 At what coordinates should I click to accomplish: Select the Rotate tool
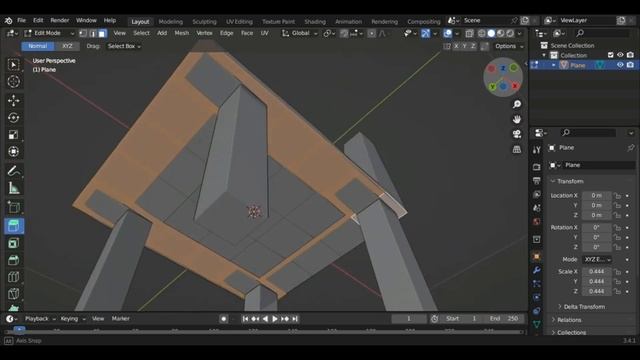(x=13, y=118)
